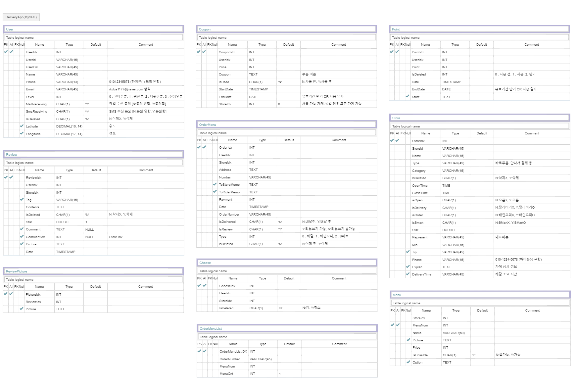Click the Table logical name field in Review table
This screenshot has width=578, height=392.
(x=94, y=163)
